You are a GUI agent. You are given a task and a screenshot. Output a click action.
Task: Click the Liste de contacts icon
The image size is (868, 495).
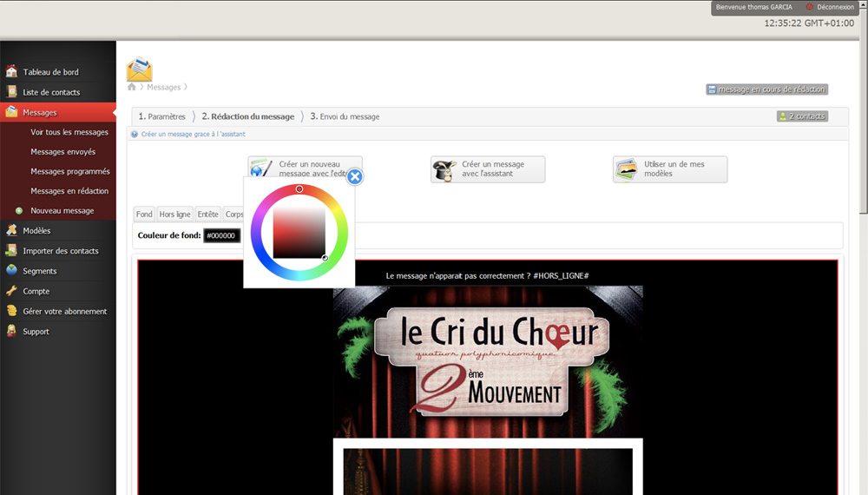[x=11, y=92]
